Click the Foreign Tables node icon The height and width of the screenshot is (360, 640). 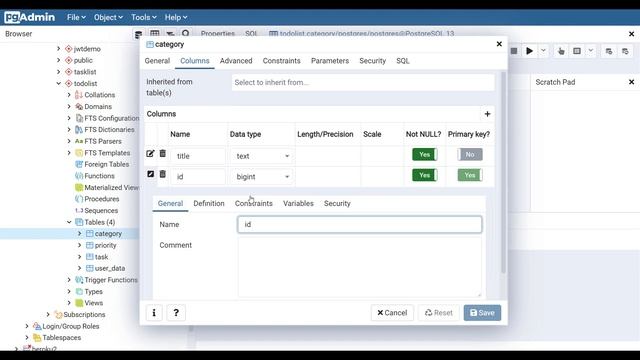[79, 164]
